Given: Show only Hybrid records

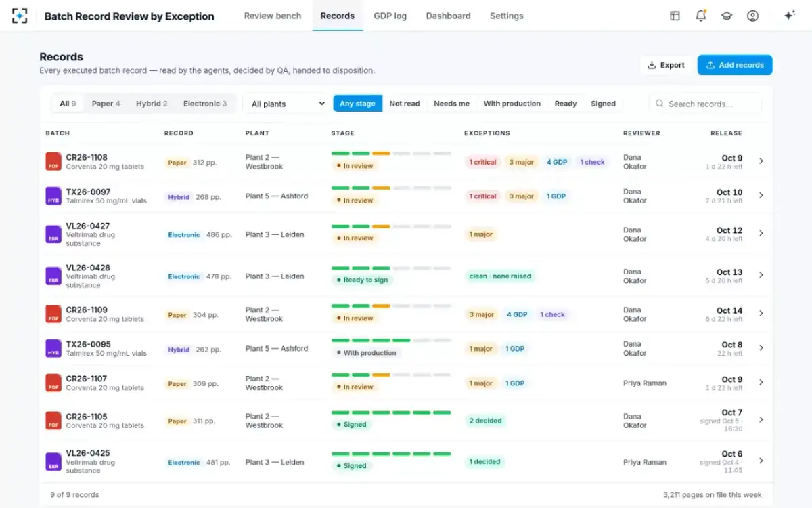Looking at the screenshot, I should coord(152,104).
